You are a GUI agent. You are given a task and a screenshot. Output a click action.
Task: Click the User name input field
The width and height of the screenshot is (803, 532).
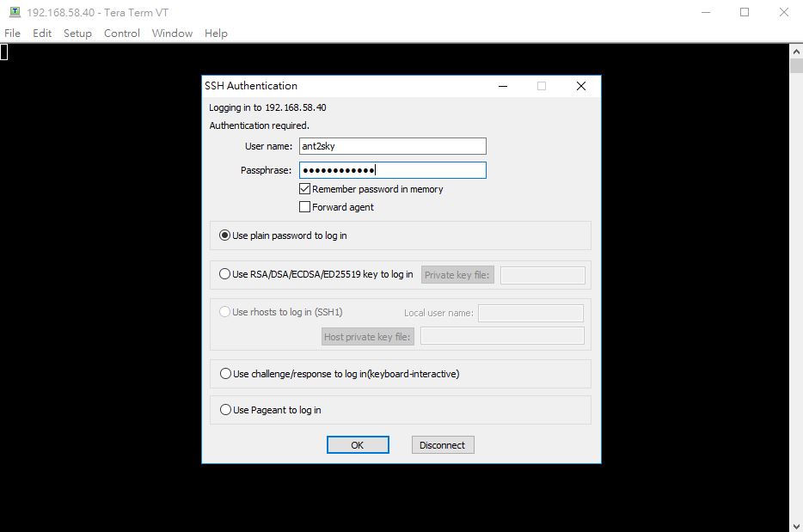[393, 146]
